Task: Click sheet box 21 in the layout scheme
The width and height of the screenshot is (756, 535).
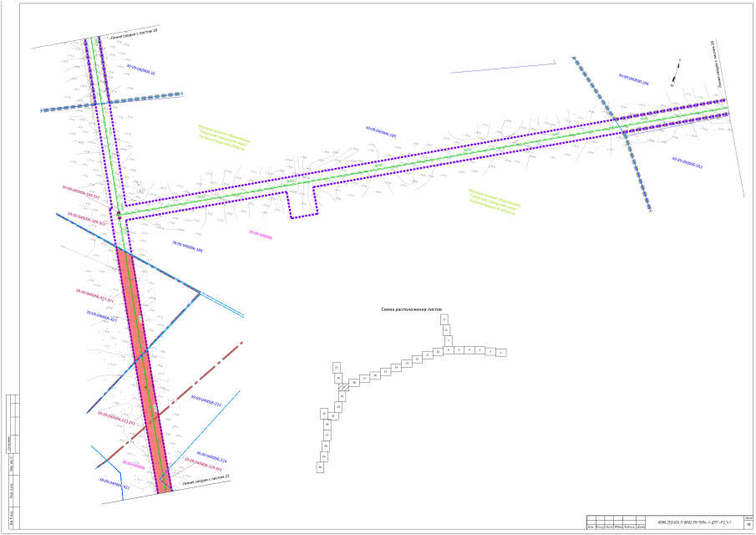Action: 337,368
